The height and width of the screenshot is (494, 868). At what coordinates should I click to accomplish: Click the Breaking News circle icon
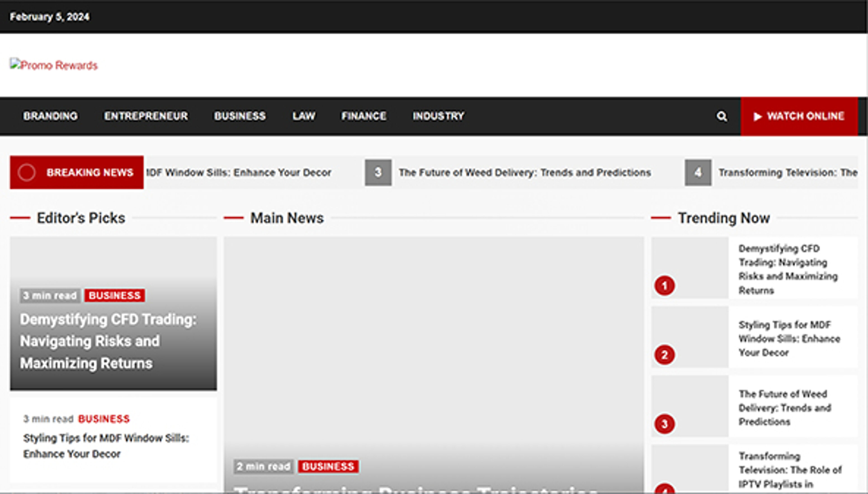[27, 172]
